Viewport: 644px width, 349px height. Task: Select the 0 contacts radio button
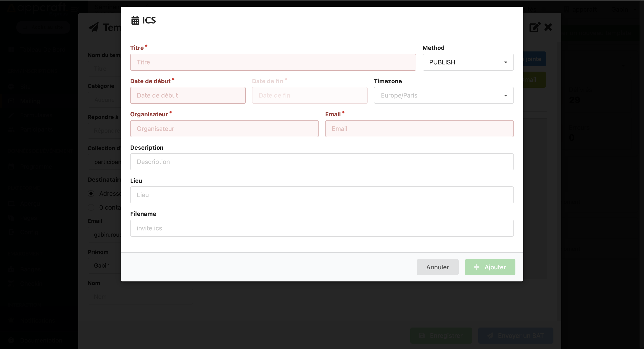pos(91,207)
